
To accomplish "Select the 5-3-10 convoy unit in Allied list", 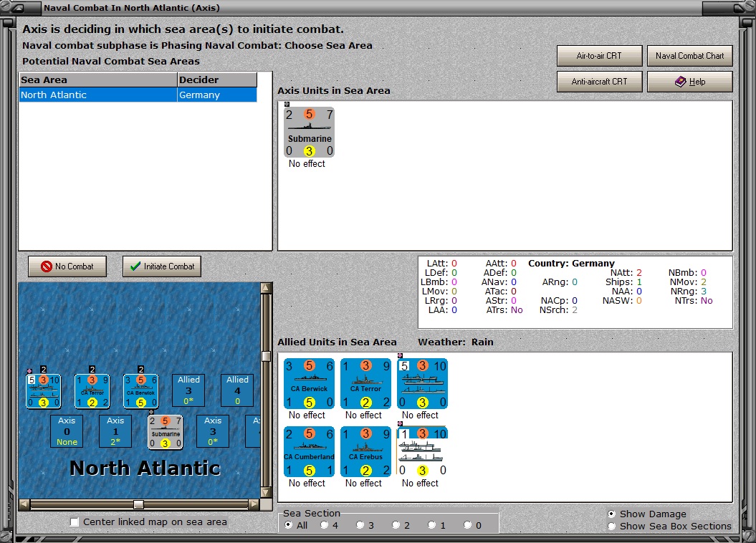I will pyautogui.click(x=422, y=383).
